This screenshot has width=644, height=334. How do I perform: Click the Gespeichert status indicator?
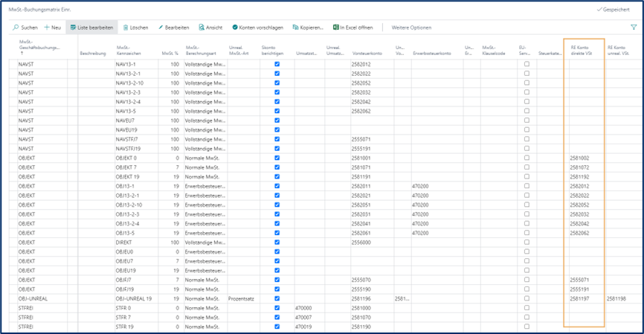pyautogui.click(x=614, y=10)
